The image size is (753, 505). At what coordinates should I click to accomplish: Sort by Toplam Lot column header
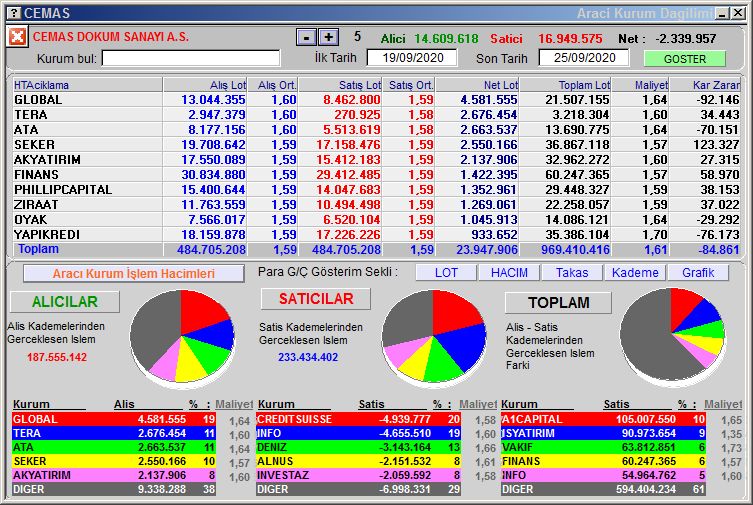[565, 85]
